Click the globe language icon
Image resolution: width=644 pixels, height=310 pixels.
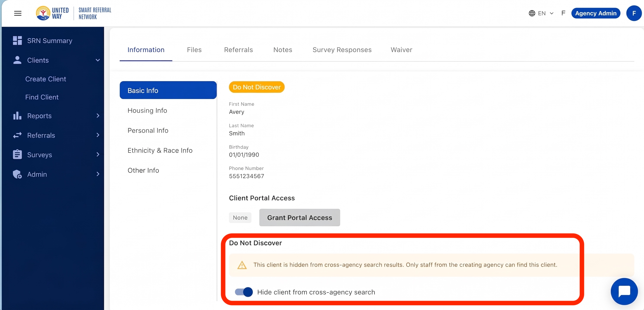click(532, 13)
